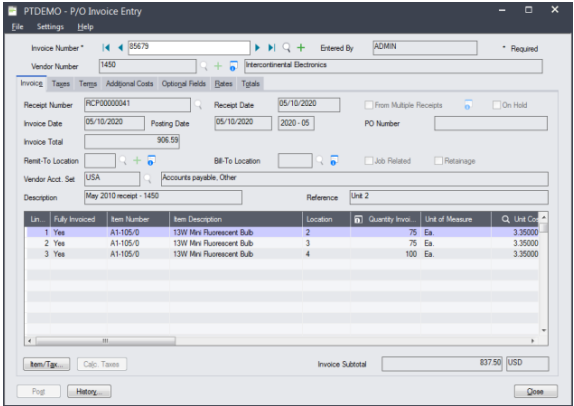Click the Quantity Invoiced column zoom icon
The width and height of the screenshot is (574, 406).
point(358,219)
